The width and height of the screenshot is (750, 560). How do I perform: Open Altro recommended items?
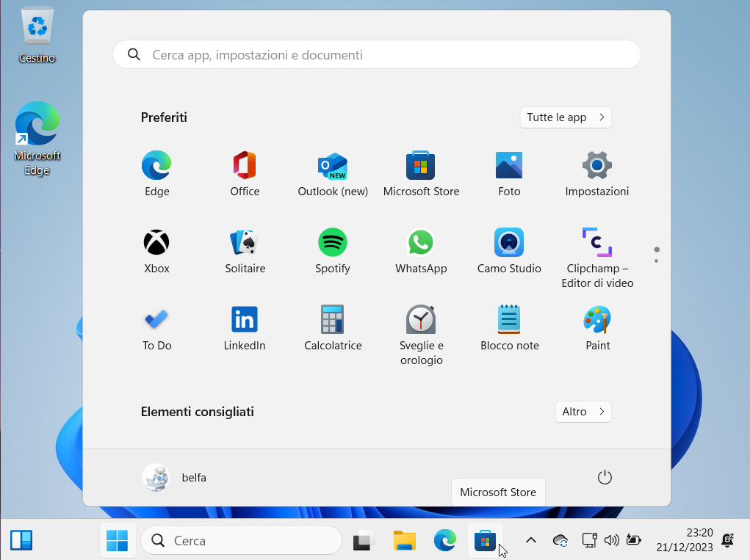coord(583,412)
